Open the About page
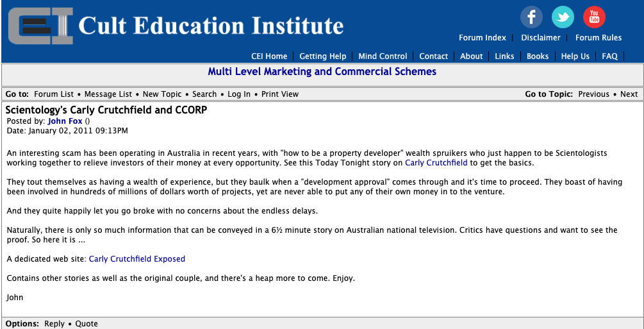 coord(472,56)
